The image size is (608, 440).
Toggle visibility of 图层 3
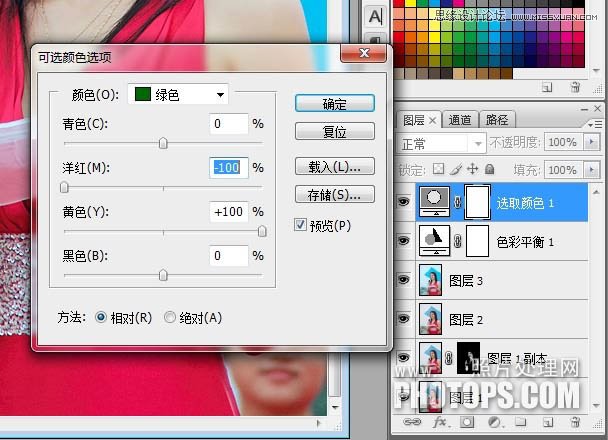[x=403, y=280]
